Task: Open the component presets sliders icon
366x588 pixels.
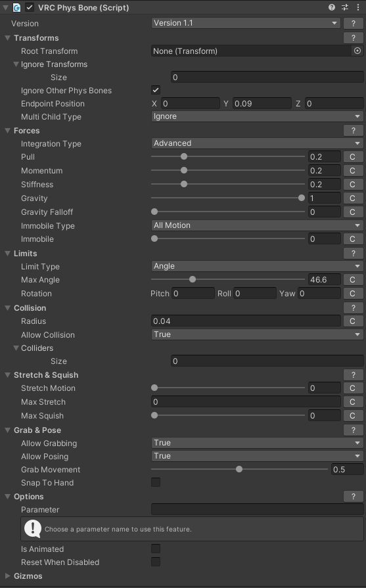Action: [x=345, y=7]
